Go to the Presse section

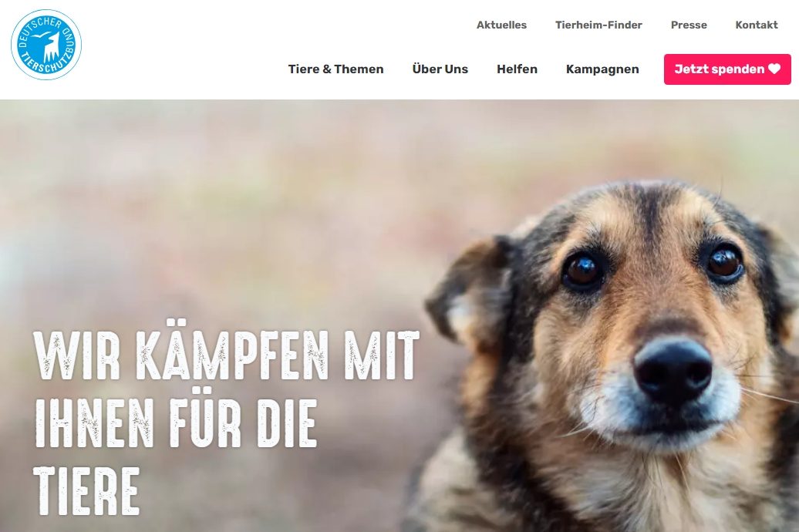tap(689, 25)
